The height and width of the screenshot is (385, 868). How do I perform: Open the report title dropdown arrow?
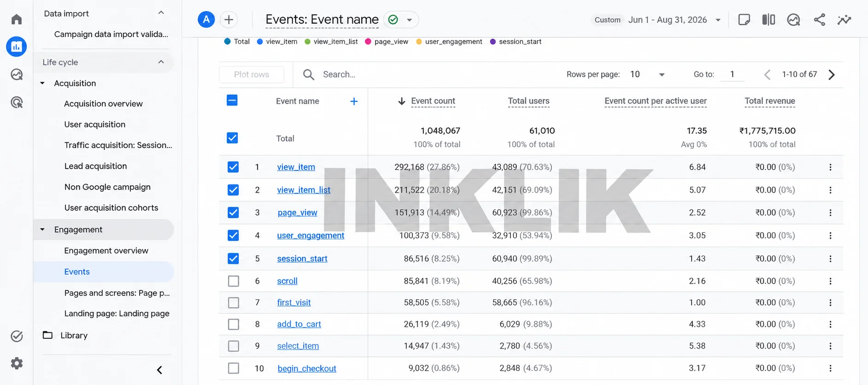pyautogui.click(x=409, y=20)
